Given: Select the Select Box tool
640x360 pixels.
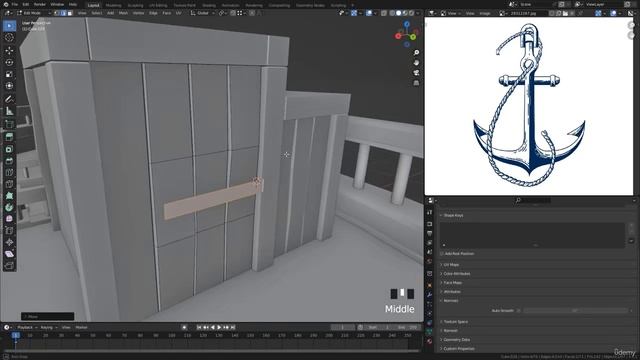Looking at the screenshot, I should point(9,26).
